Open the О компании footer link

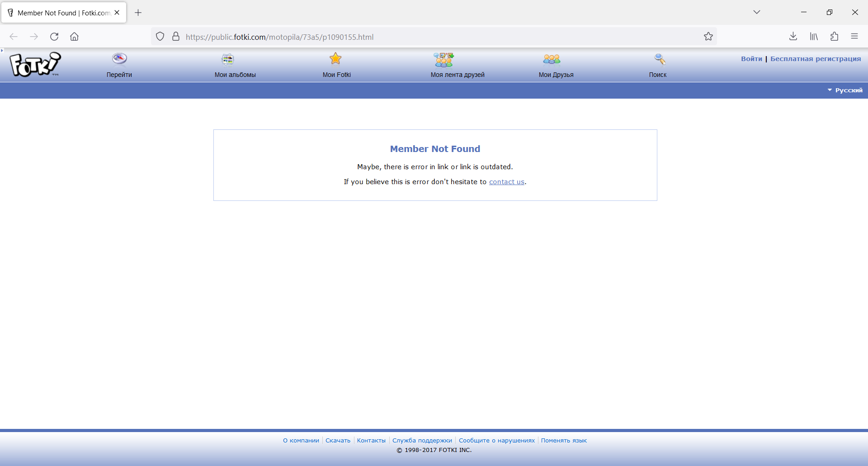(301, 441)
